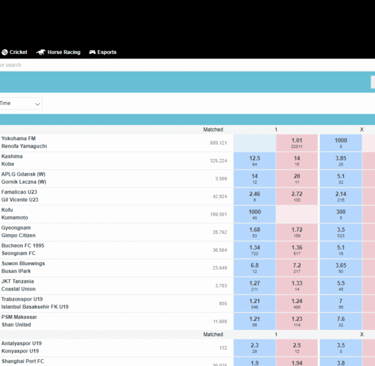375x366 pixels.
Task: Lay Suwon Bluewings at 7.2
Action: tap(297, 268)
